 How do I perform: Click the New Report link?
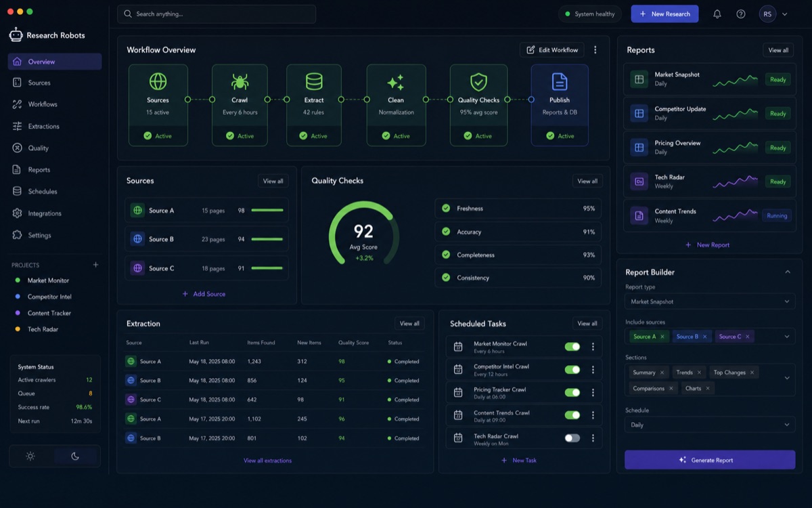tap(707, 245)
